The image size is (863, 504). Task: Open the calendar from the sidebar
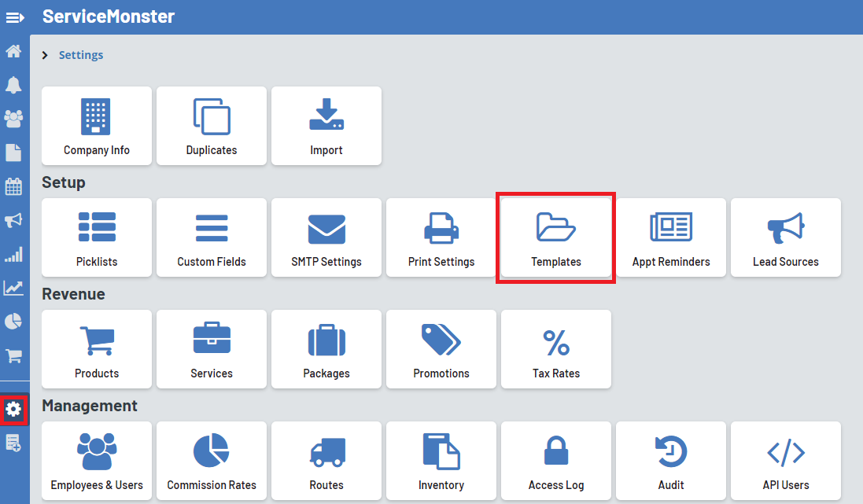(14, 186)
